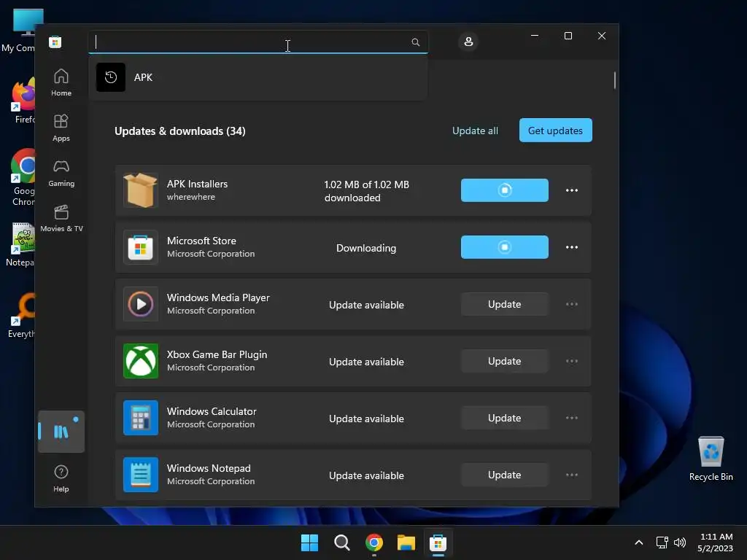Stop the APK Installers download
This screenshot has height=560, width=747.
[x=505, y=190]
